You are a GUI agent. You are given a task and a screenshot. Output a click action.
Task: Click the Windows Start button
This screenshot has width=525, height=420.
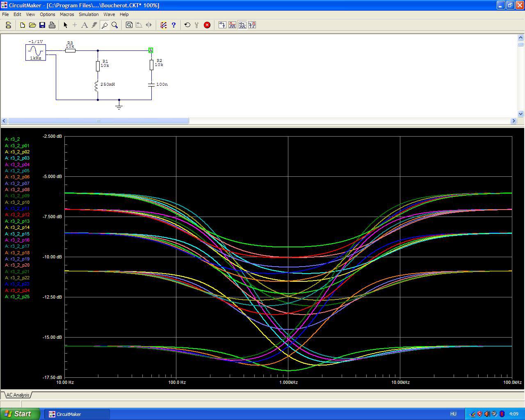pyautogui.click(x=20, y=414)
